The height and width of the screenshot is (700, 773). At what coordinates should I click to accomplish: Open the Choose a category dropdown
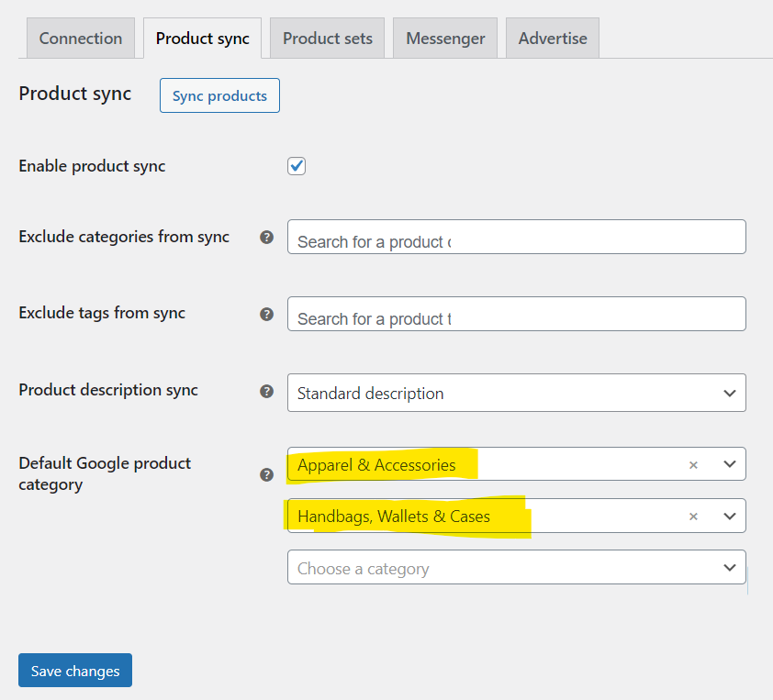[517, 567]
